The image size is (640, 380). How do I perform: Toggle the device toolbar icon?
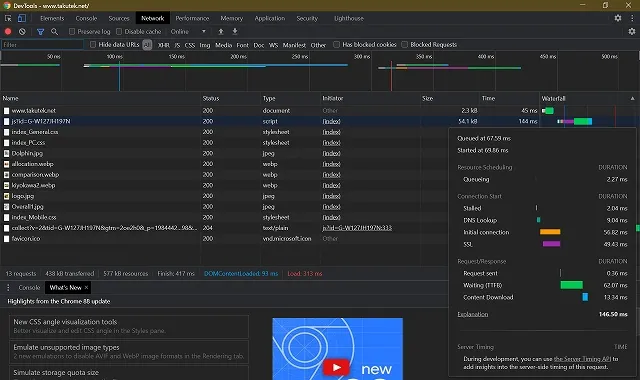[x=22, y=18]
